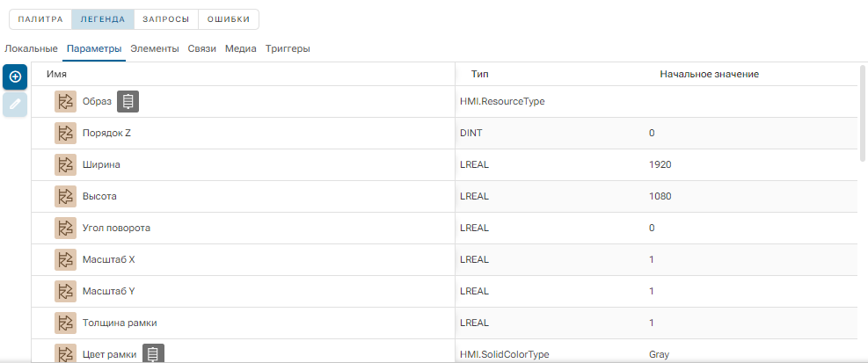The image size is (868, 363).
Task: Switch to the Палитра tab
Action: 40,19
